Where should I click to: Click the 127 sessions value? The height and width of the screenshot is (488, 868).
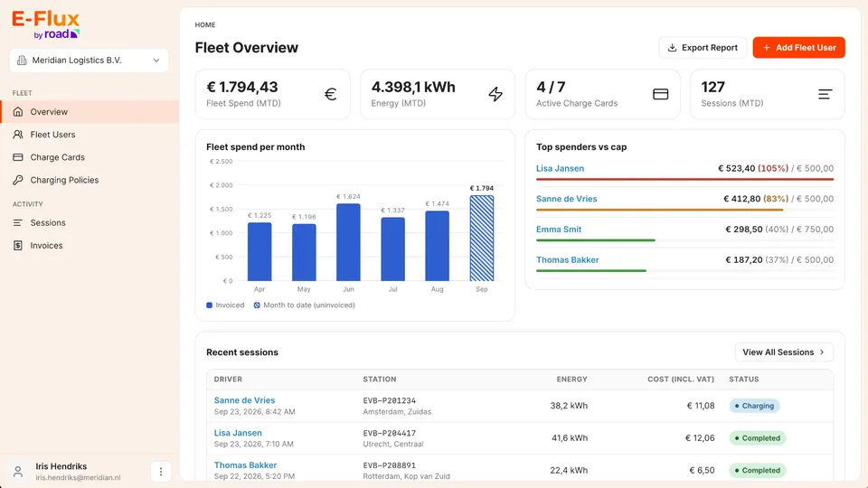[713, 87]
